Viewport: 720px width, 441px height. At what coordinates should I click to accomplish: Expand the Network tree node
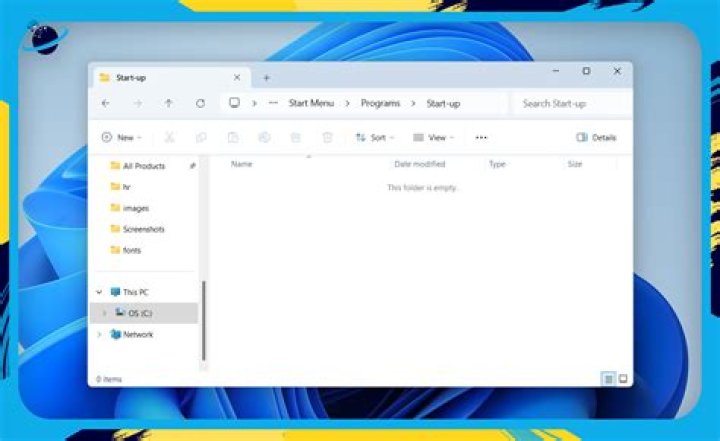(x=99, y=334)
